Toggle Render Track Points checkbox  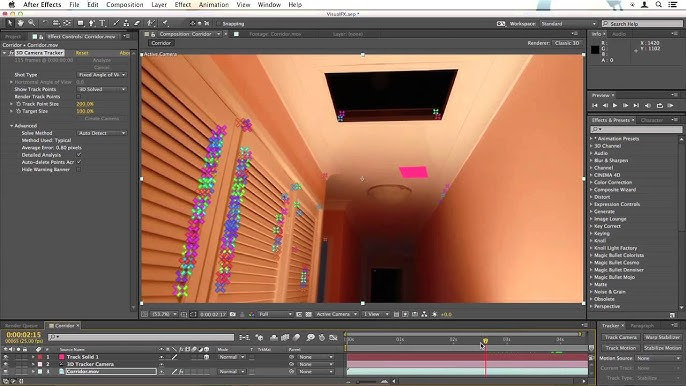click(79, 97)
